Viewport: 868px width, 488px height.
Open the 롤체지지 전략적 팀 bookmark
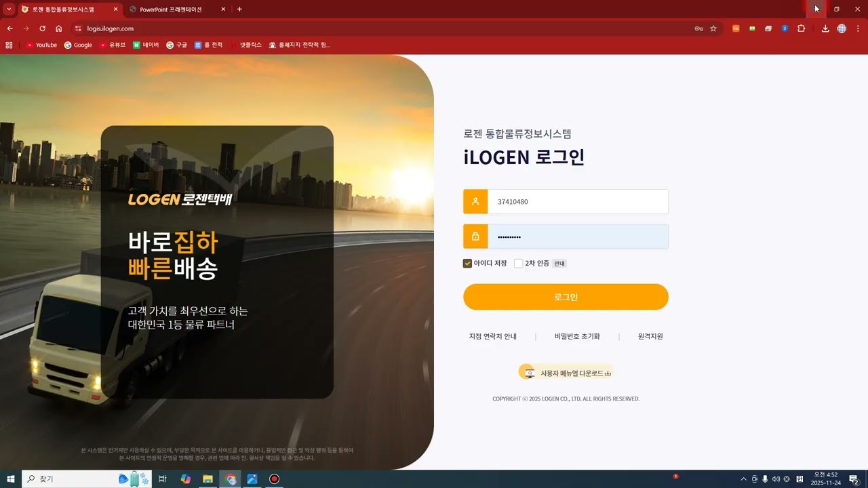[300, 45]
